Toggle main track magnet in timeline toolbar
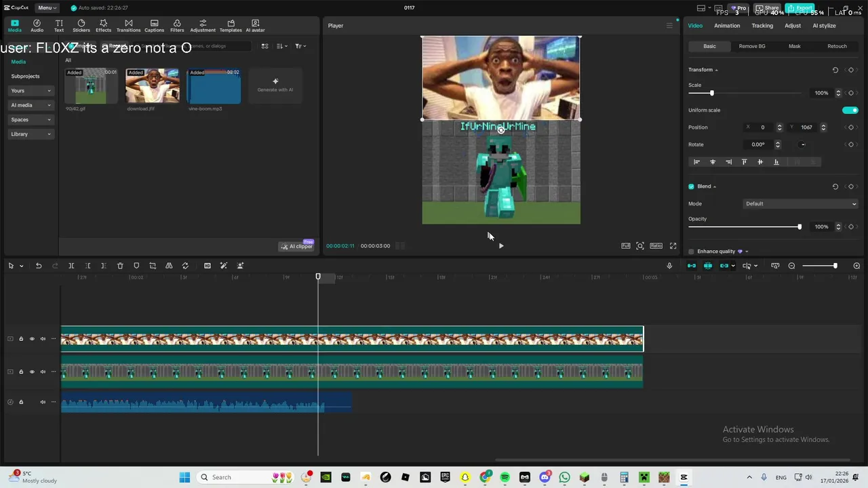868x488 pixels. click(692, 266)
